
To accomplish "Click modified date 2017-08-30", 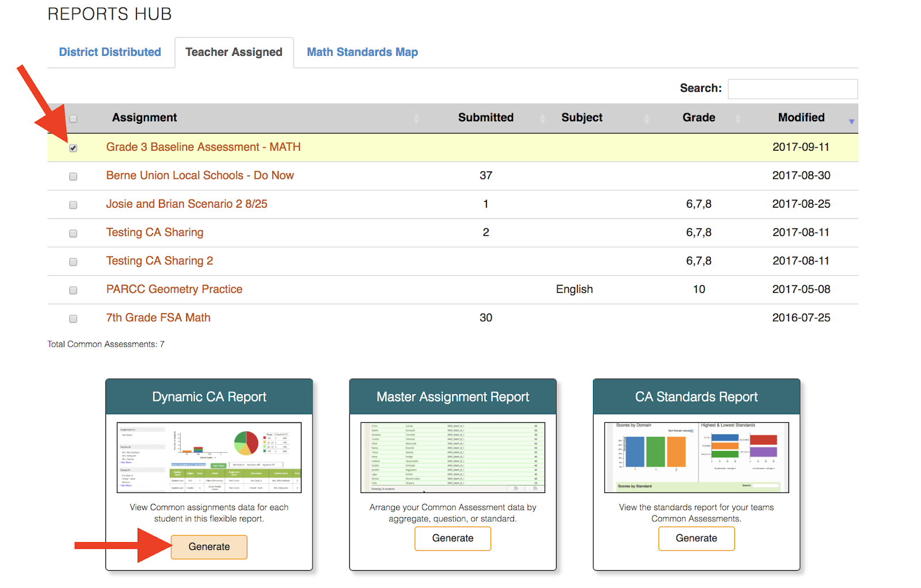I will [801, 175].
